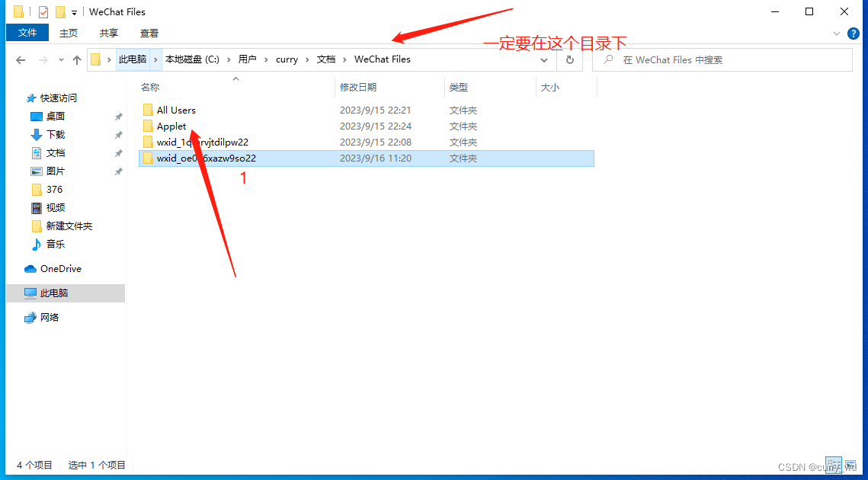
Task: Open the ribbon help icon
Action: click(x=854, y=34)
